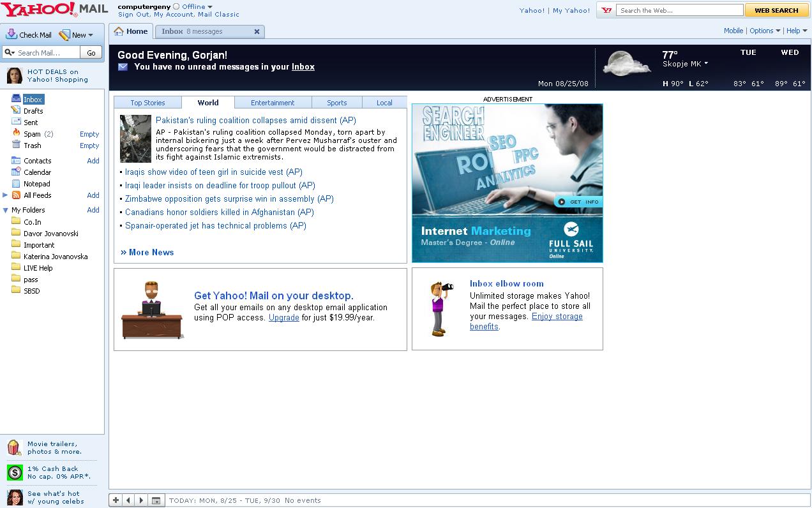Add a new feed
This screenshot has height=508, width=812.
93,195
